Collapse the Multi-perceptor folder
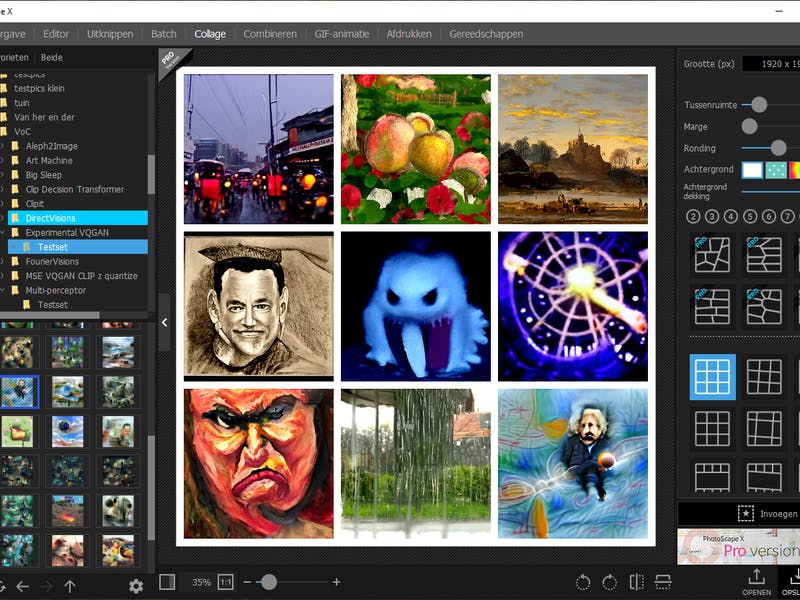The width and height of the screenshot is (800, 600). coord(3,290)
